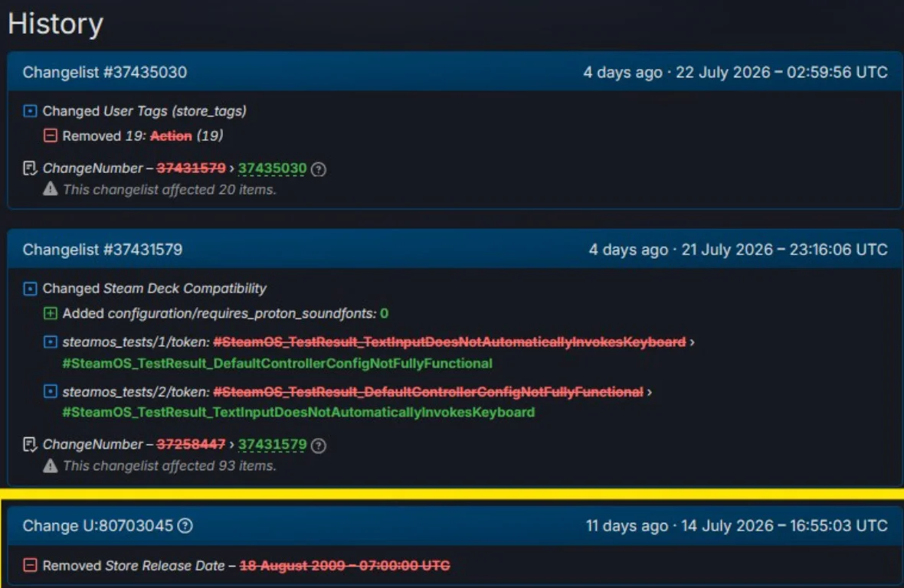904x588 pixels.
Task: Click the blue square icon beside Changed User Tags
Action: tap(30, 110)
